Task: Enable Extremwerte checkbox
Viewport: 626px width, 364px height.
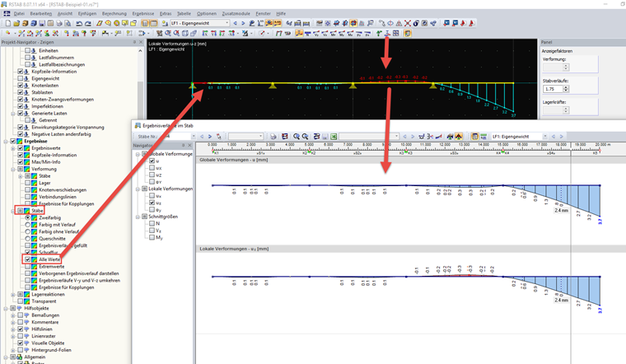Action: coord(27,267)
